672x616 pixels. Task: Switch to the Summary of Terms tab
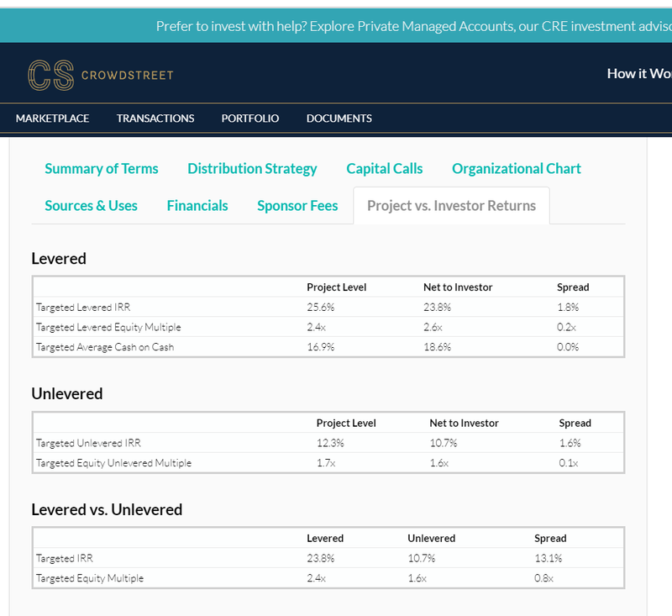click(102, 168)
